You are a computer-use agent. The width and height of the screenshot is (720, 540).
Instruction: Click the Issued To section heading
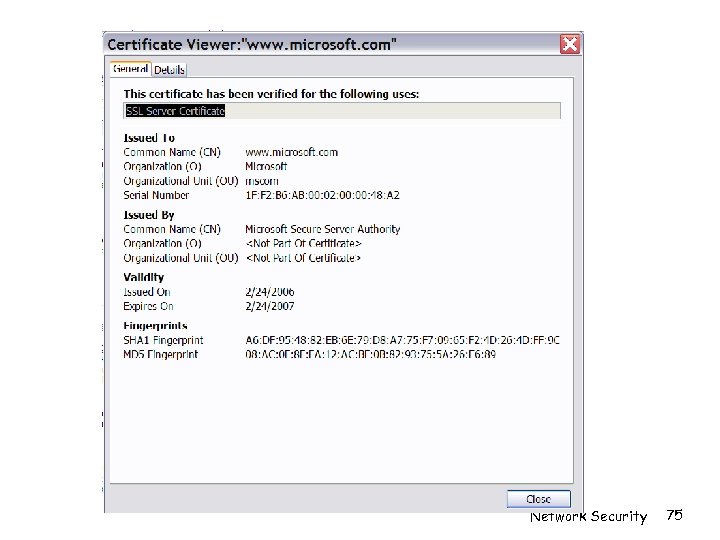(x=149, y=138)
